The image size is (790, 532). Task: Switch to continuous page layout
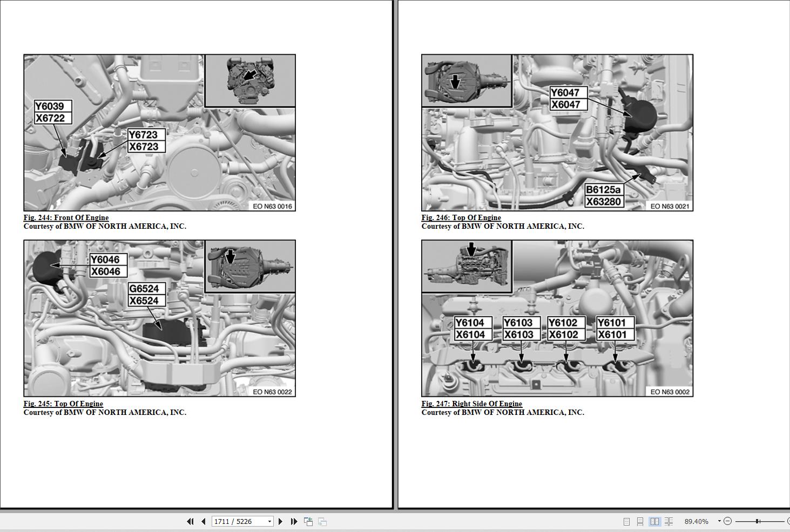coord(640,521)
